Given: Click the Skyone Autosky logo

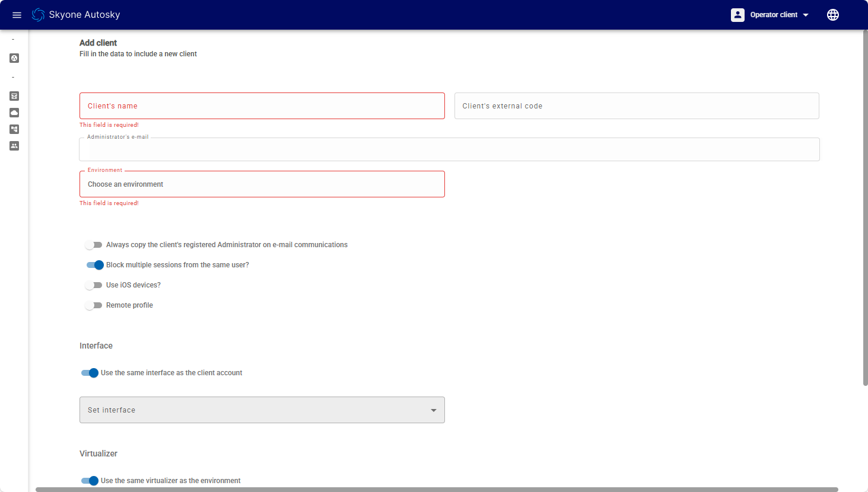Looking at the screenshot, I should 39,15.
